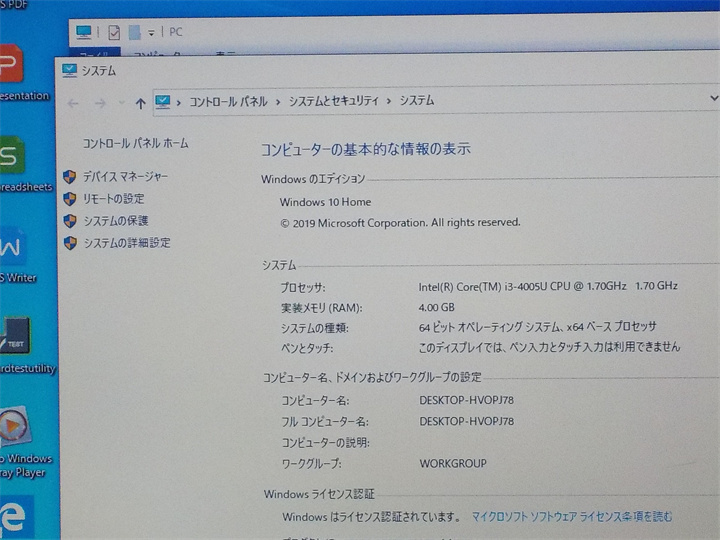This screenshot has width=720, height=540.
Task: Expand the chevron after システムとセキュリティ breadcrumb
Action: 389,101
